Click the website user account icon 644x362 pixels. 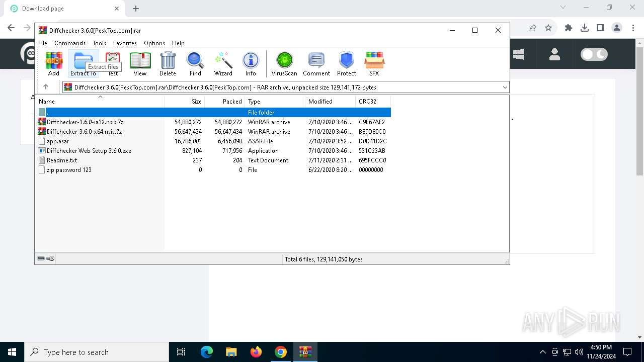point(554,54)
